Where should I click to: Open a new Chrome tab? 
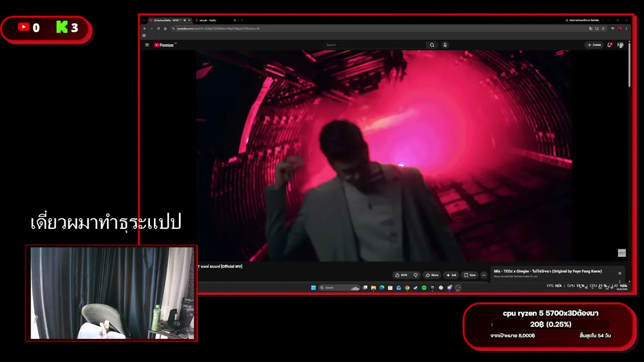(242, 20)
